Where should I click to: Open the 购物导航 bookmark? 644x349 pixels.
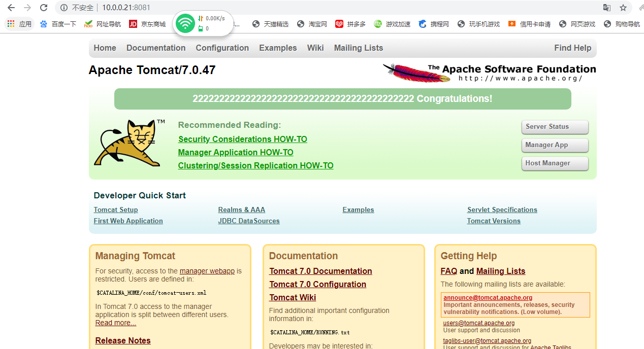622,24
